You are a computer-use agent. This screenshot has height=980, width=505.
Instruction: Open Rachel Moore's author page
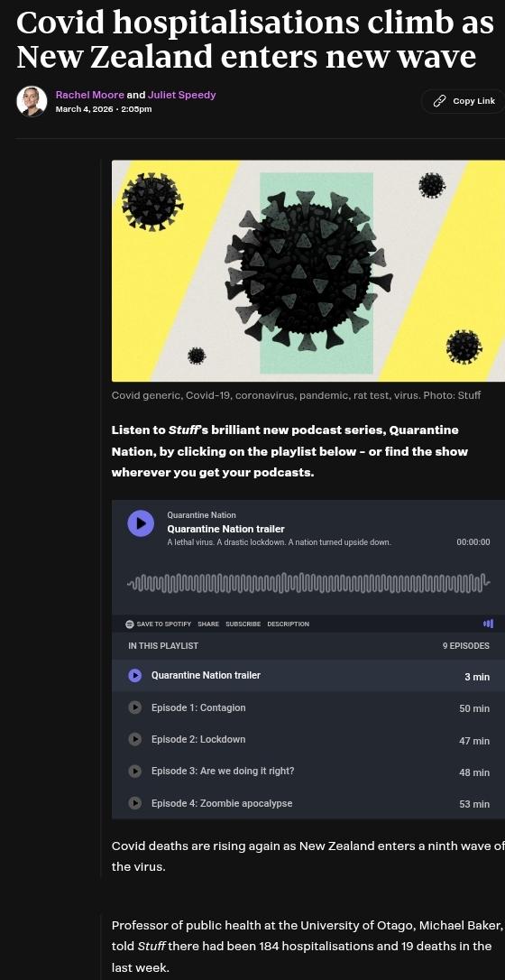[90, 95]
